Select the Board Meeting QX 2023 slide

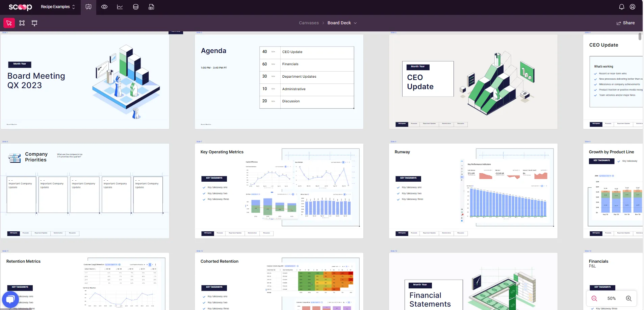85,81
